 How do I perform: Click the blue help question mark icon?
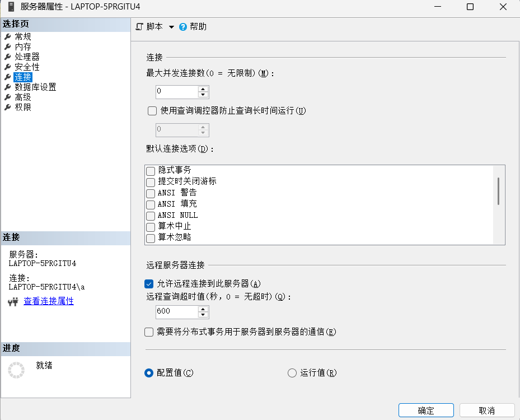[182, 27]
